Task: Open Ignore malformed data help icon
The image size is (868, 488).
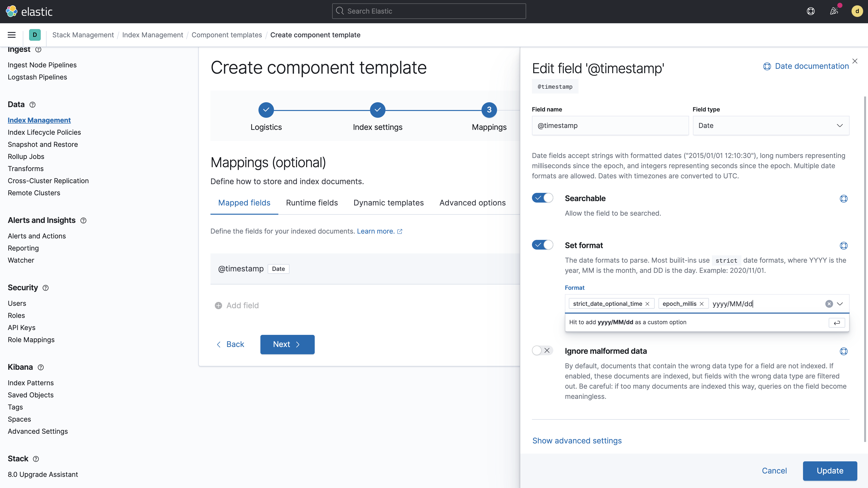Action: [844, 351]
